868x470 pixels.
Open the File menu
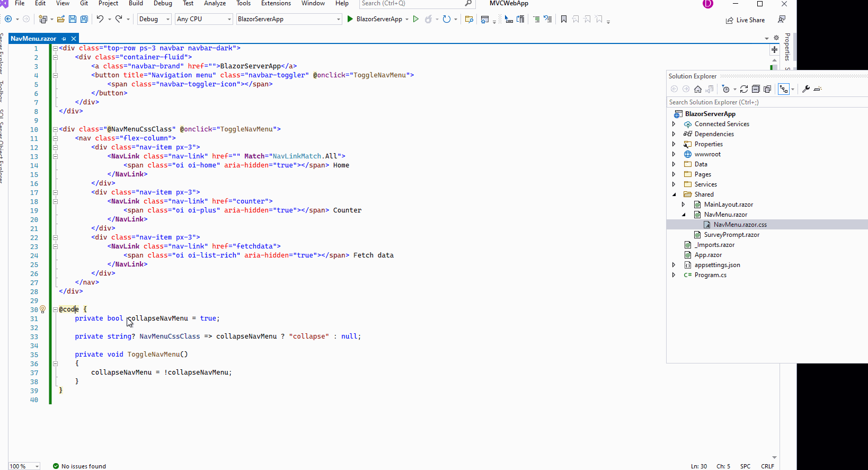click(x=20, y=3)
